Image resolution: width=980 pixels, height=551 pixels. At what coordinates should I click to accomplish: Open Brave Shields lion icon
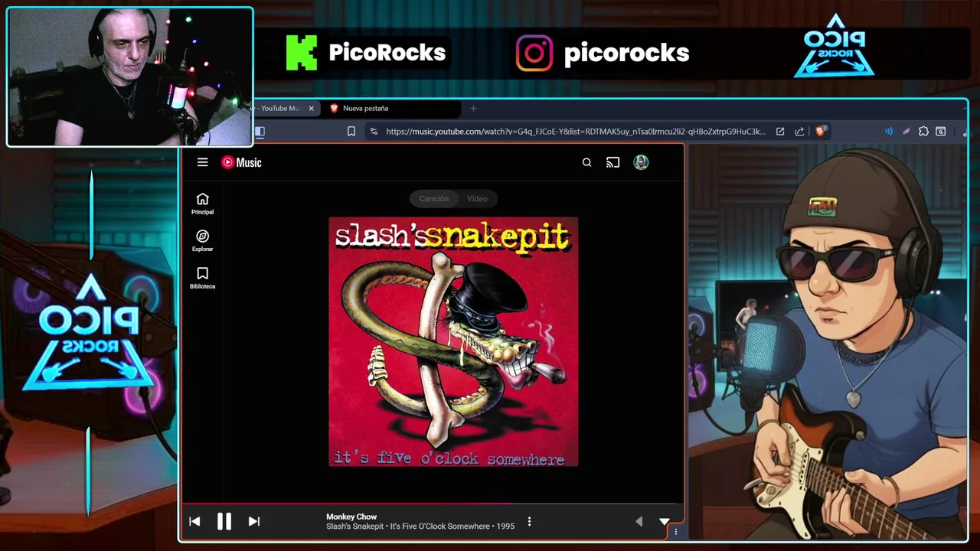tap(821, 131)
